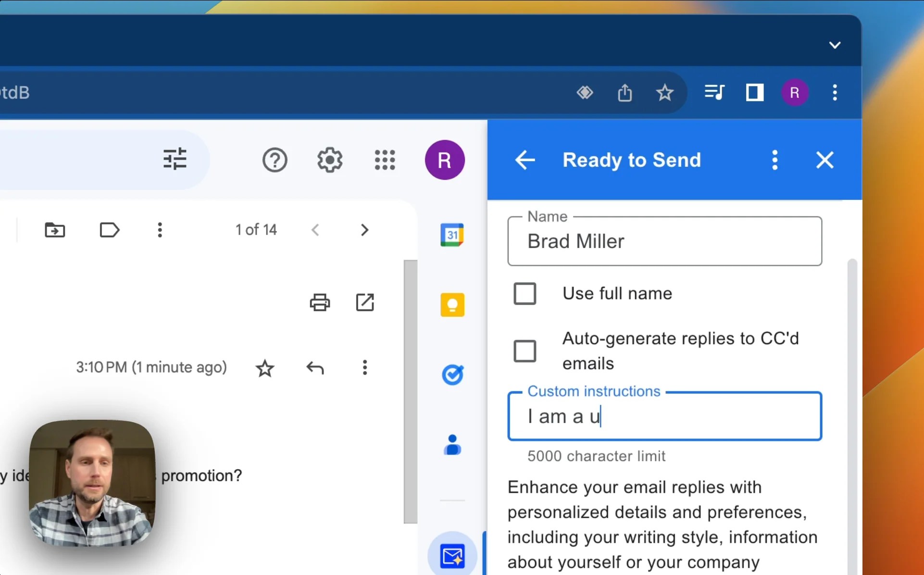Show search options filter
Screen dimensions: 924x575
click(175, 159)
